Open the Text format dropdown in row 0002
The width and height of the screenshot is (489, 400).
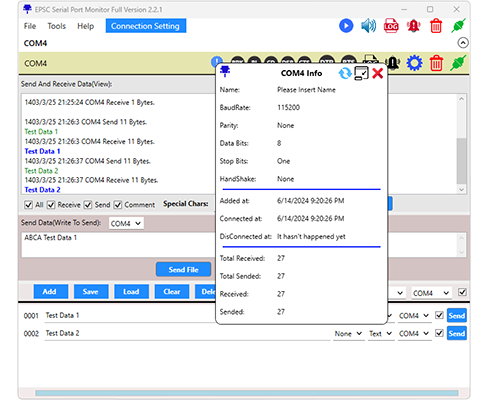click(380, 334)
